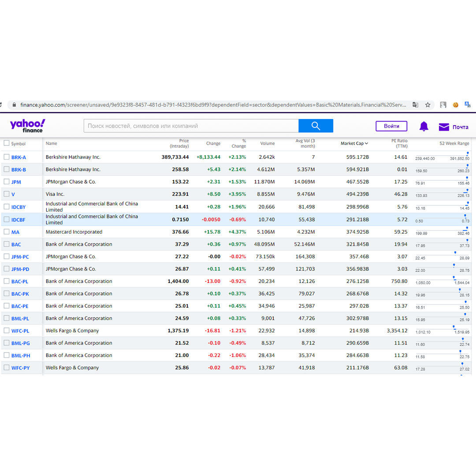
Task: Click the blue search magnifier button
Action: (316, 126)
